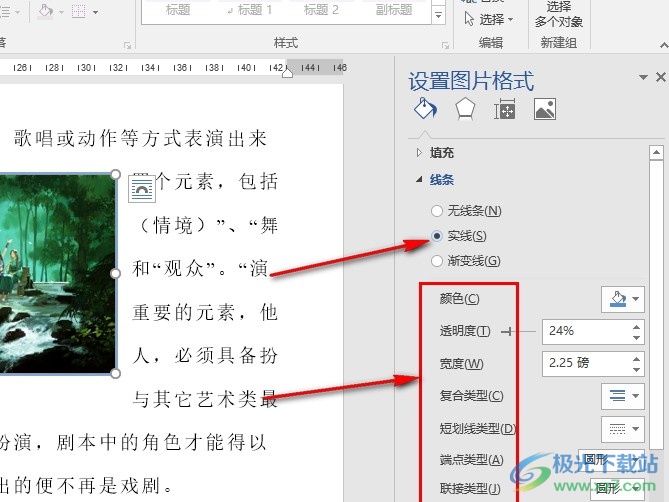Choose the 副标题 style
Screen dimensions: 669x502
(x=393, y=10)
